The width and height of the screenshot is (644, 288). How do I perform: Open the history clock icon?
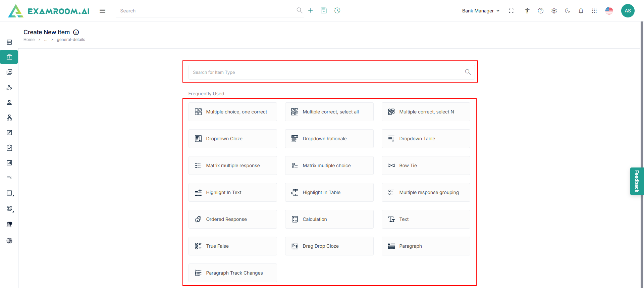[x=337, y=11]
